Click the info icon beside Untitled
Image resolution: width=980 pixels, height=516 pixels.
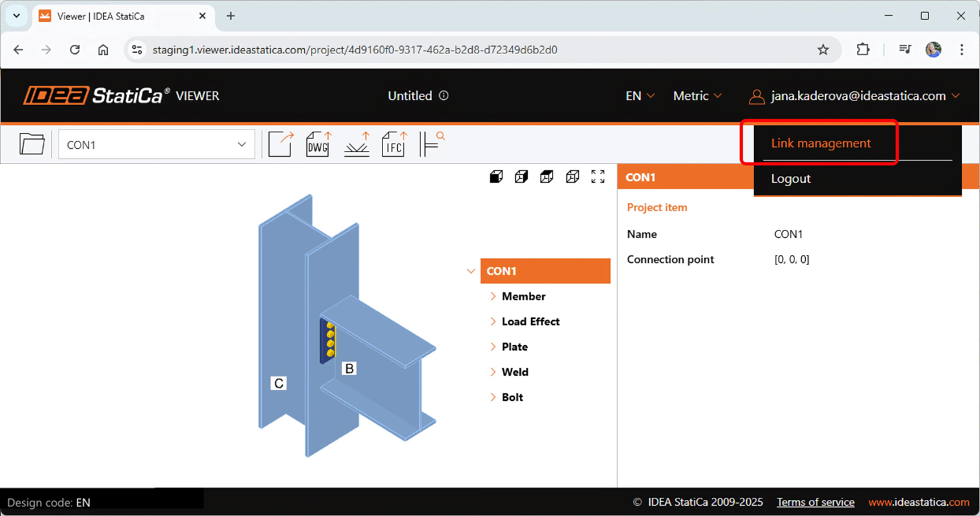pyautogui.click(x=444, y=95)
